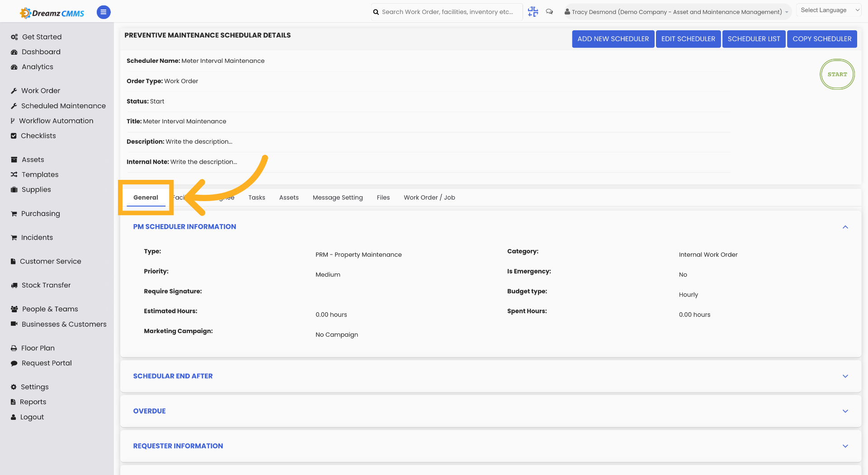Viewport: 868px width, 475px height.
Task: Click the Workflow Automation branch icon
Action: (13, 121)
